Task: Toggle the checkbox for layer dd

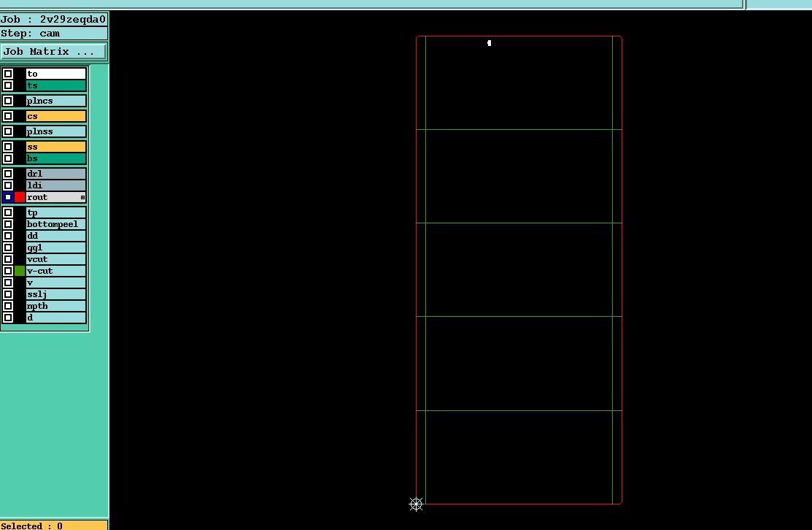Action: (x=8, y=236)
